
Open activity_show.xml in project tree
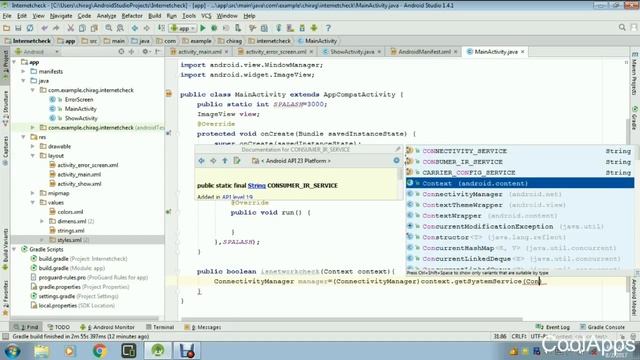79,184
